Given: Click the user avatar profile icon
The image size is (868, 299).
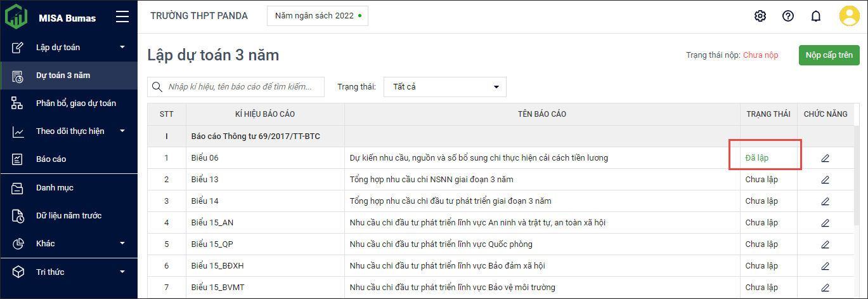Looking at the screenshot, I should point(849,17).
